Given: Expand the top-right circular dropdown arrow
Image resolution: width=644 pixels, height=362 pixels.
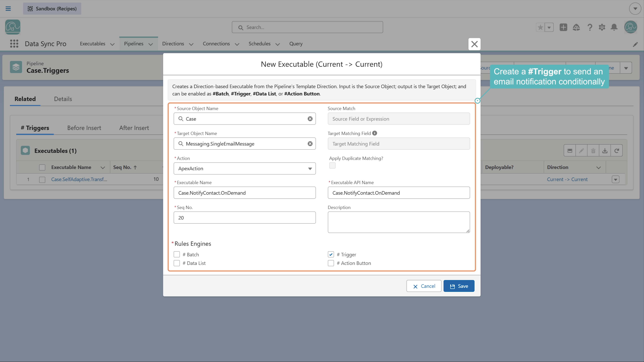Looking at the screenshot, I should coord(635,9).
